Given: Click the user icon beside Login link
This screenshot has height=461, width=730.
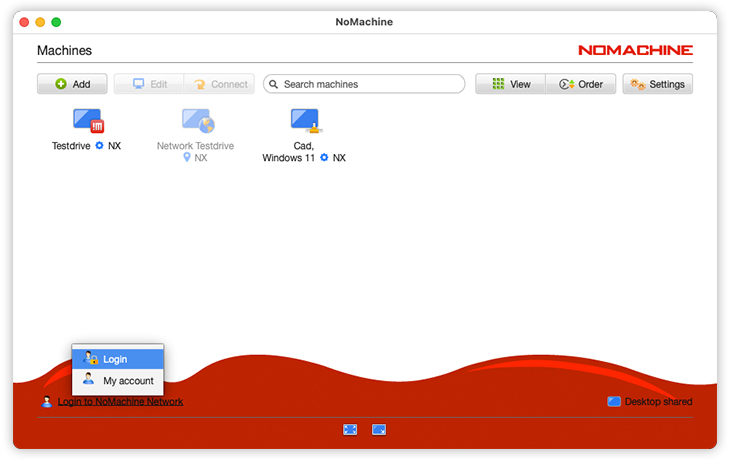Looking at the screenshot, I should 47,402.
